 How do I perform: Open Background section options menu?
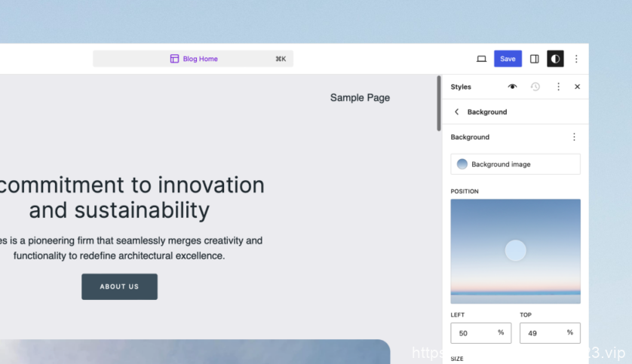(x=574, y=137)
